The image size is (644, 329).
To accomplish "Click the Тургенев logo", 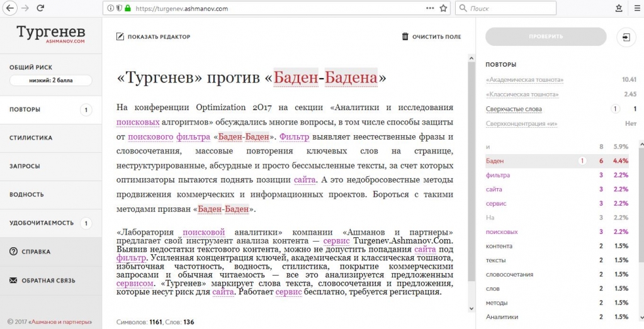I will pos(51,33).
